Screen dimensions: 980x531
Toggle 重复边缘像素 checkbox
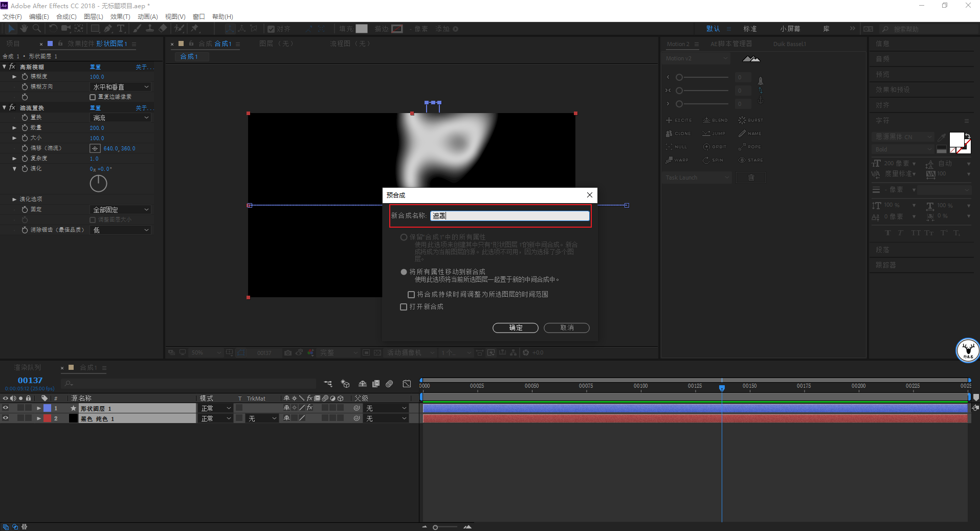(93, 97)
